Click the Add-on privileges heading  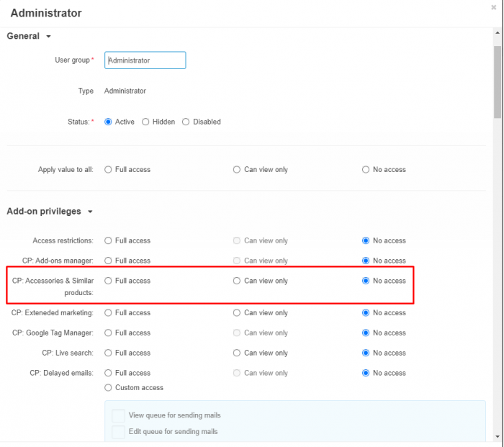(x=44, y=211)
